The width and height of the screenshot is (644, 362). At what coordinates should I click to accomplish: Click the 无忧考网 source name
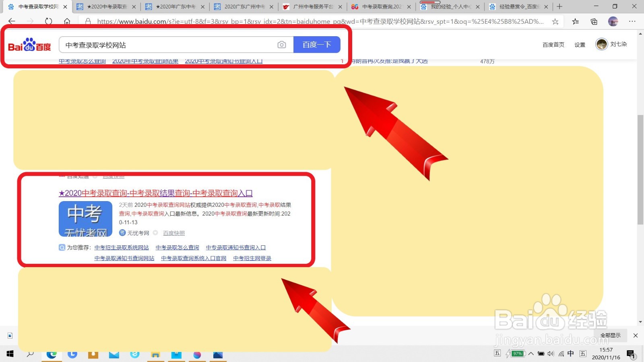coord(138,233)
